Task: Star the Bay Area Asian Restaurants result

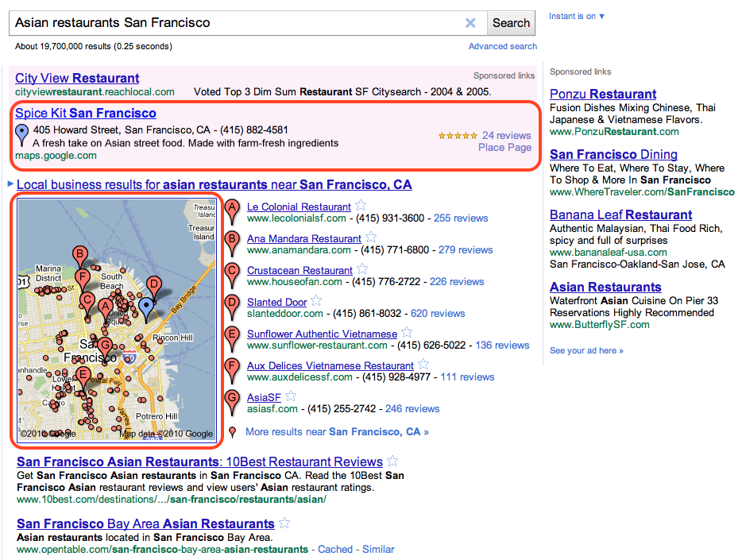Action: click(x=284, y=523)
